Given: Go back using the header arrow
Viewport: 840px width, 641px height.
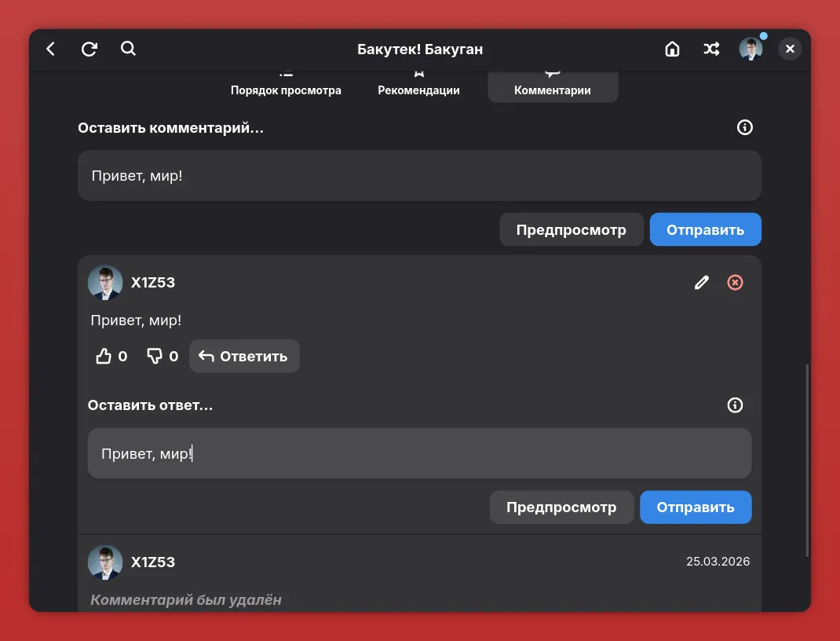Looking at the screenshot, I should (51, 49).
